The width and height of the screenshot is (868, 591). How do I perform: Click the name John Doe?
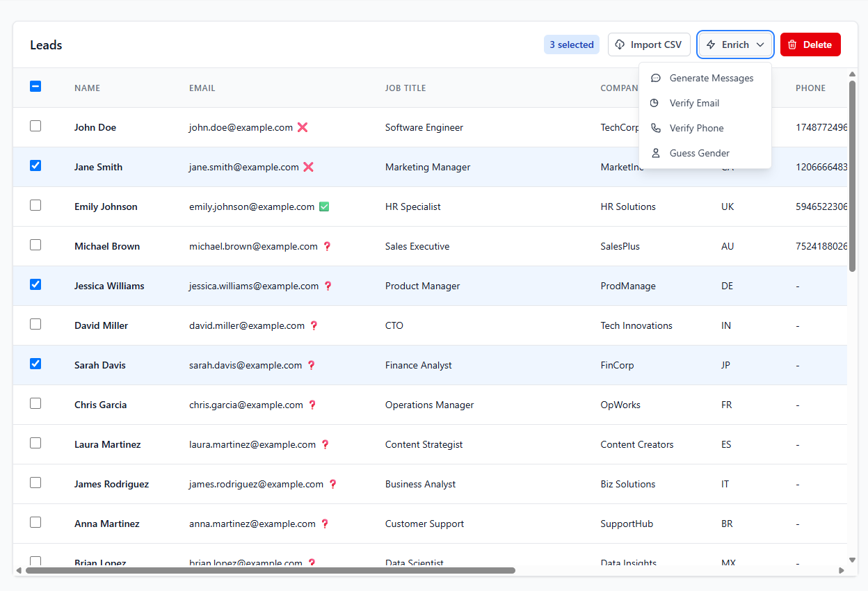(x=95, y=127)
